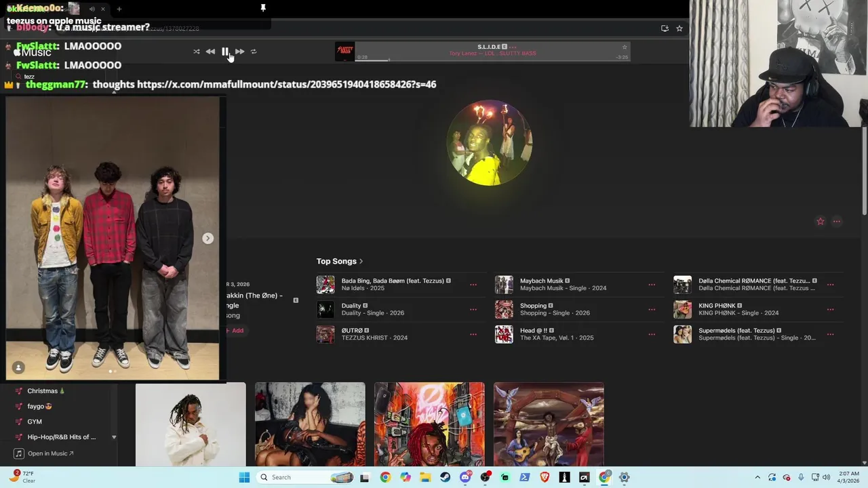Skip forward to the next track
The height and width of the screenshot is (488, 868).
click(239, 52)
